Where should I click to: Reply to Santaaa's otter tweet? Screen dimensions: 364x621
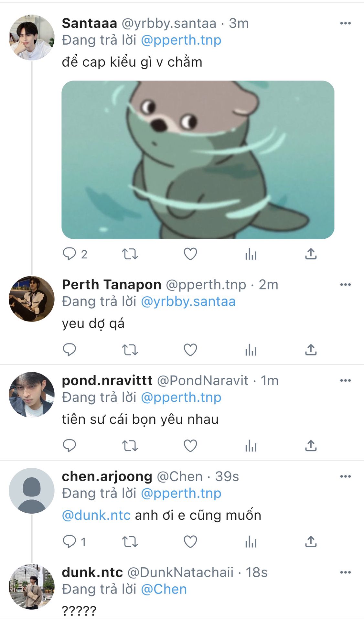69,254
